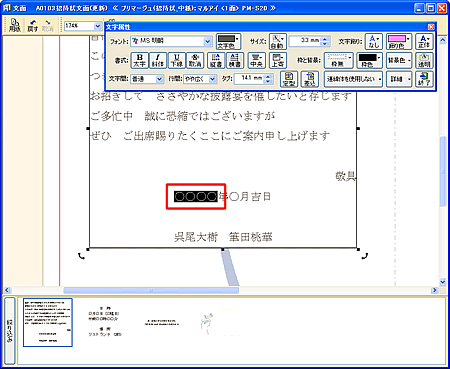Select 横書 horizontal writing

235,60
